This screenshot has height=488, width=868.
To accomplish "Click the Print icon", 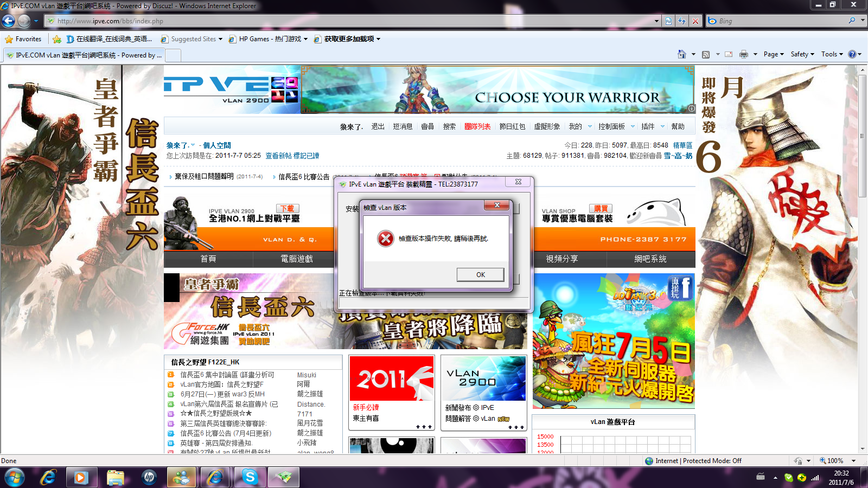I will coord(743,54).
